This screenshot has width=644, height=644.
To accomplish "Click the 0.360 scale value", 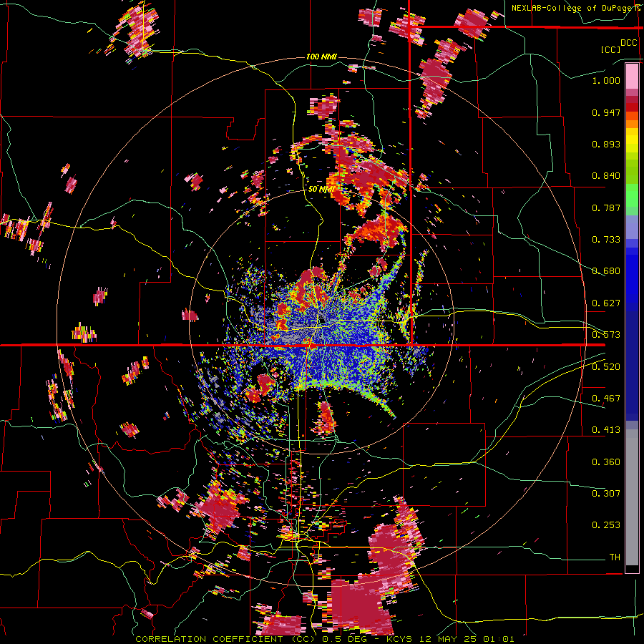I will pyautogui.click(x=606, y=462).
